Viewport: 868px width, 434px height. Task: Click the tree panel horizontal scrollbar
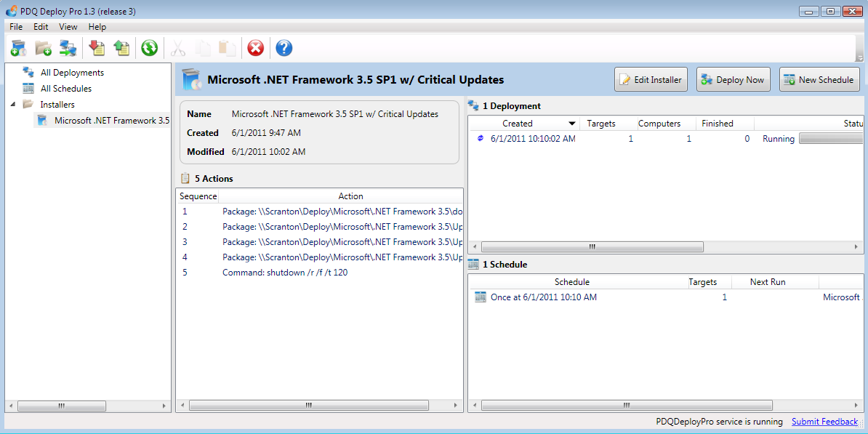tap(61, 406)
